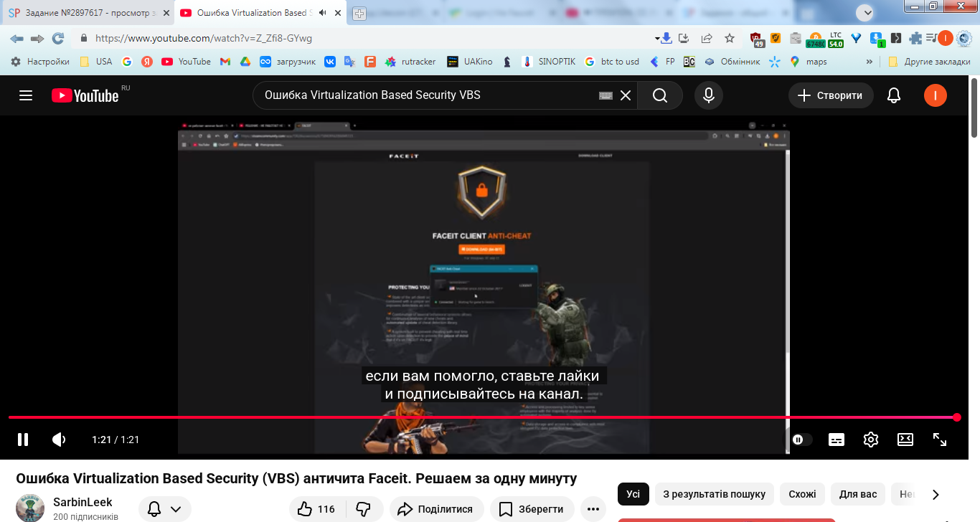
Task: Switch to the Задание №2897617 browser tab
Action: pos(87,13)
